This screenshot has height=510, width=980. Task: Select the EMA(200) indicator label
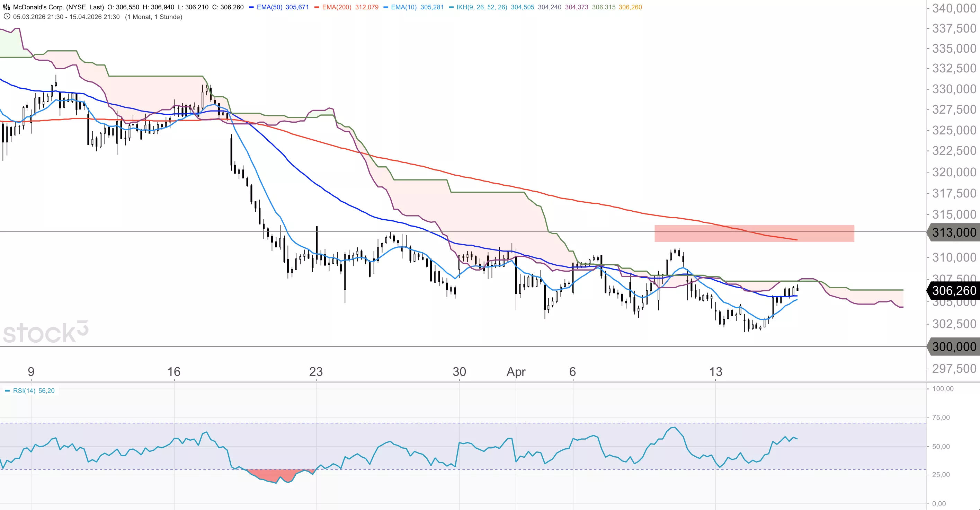[x=336, y=7]
